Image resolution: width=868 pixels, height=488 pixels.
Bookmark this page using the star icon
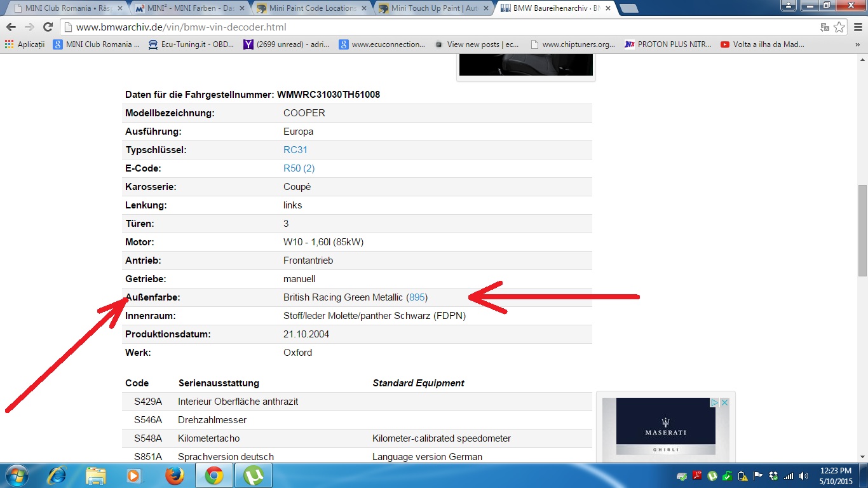pos(839,27)
